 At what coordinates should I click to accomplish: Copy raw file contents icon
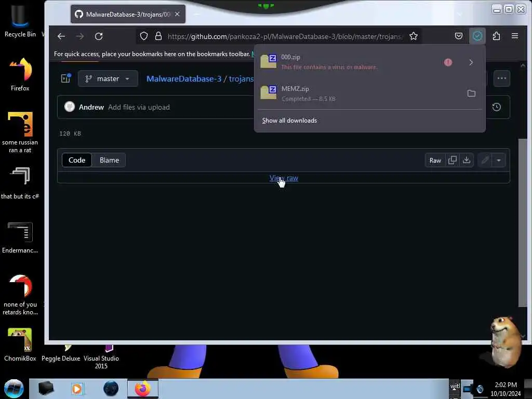click(x=453, y=160)
